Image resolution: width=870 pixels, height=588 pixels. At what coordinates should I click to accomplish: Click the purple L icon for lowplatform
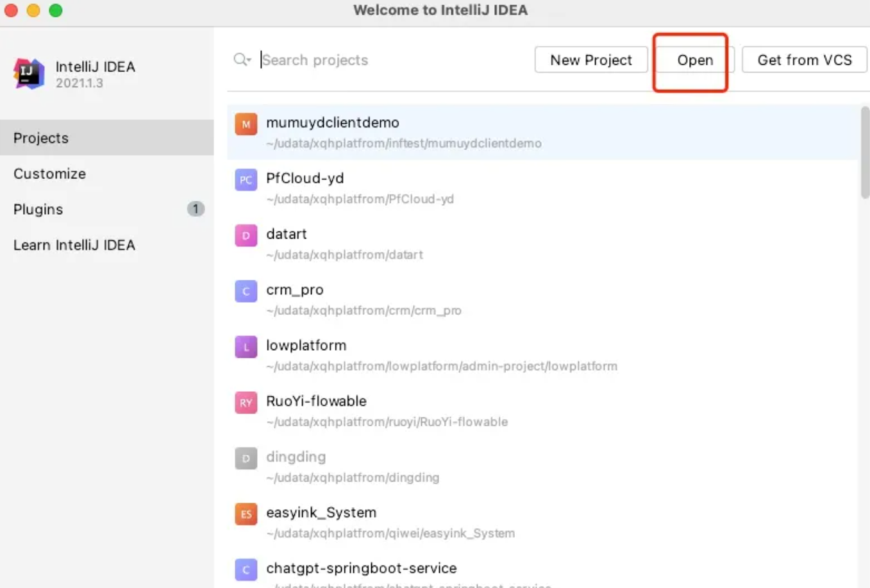tap(246, 348)
